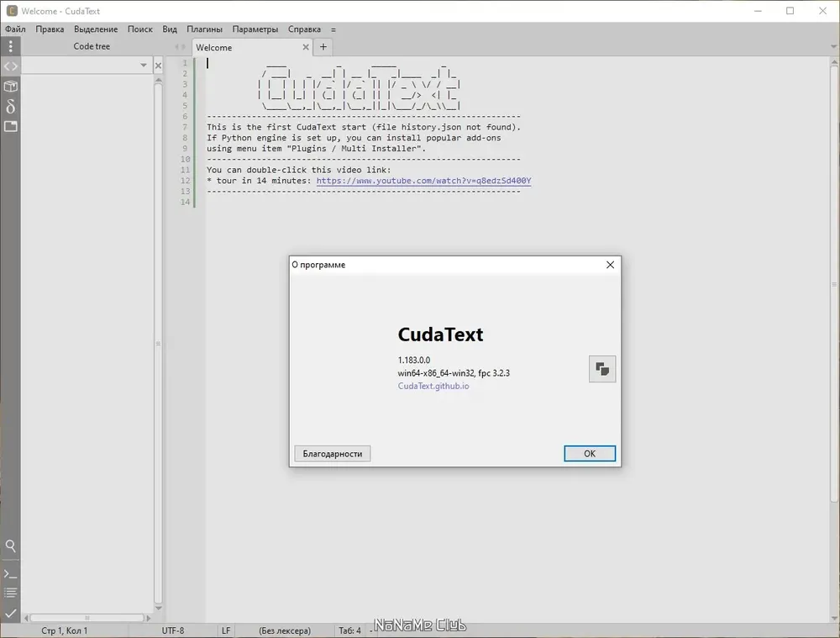Open the equals-sign menu item
840x638 pixels.
pyautogui.click(x=333, y=29)
